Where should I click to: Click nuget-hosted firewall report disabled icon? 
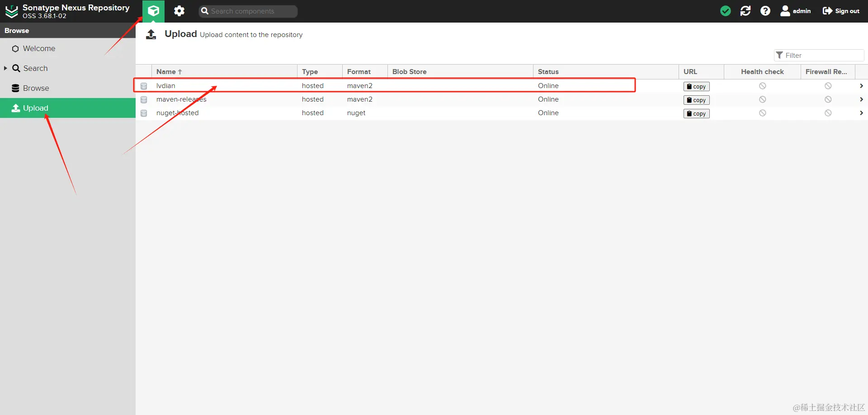click(x=828, y=113)
